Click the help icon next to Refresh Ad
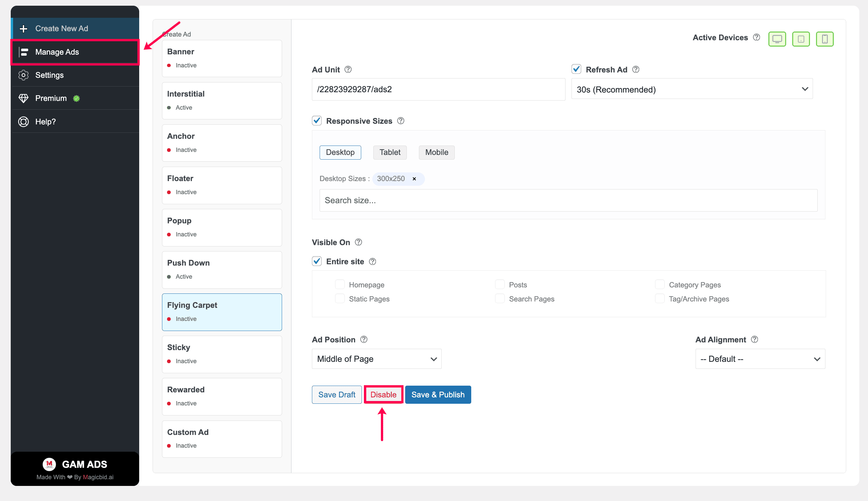The height and width of the screenshot is (501, 868). click(636, 69)
